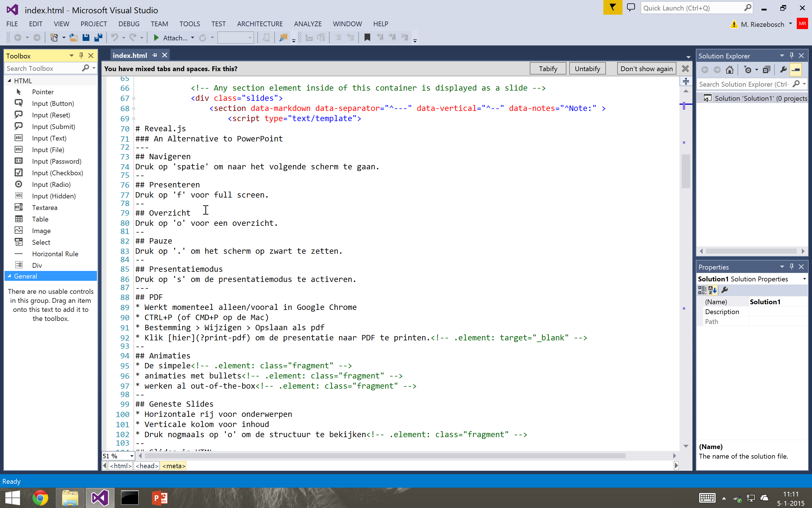Screen dimensions: 812x508
Task: Open the solution configuration combo box
Action: point(235,38)
